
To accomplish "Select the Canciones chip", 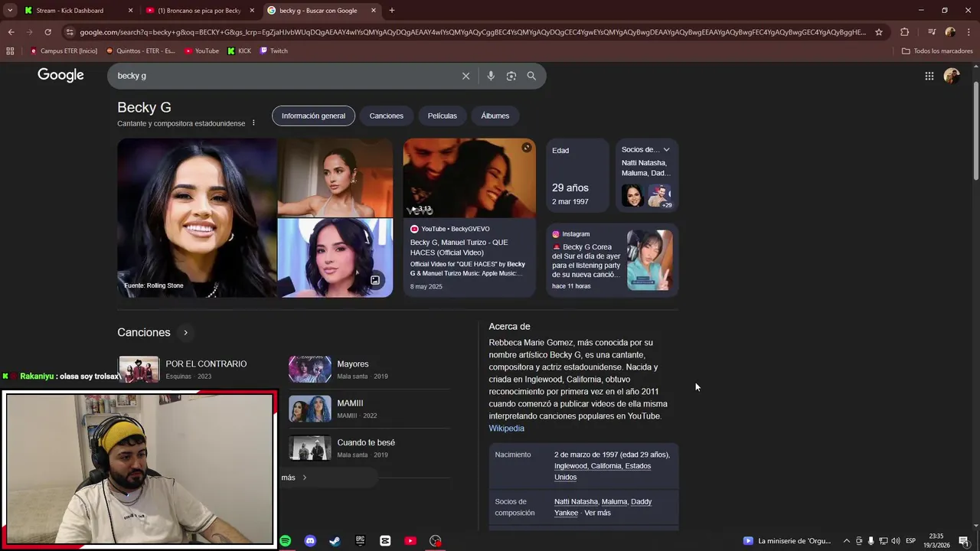I will [387, 116].
